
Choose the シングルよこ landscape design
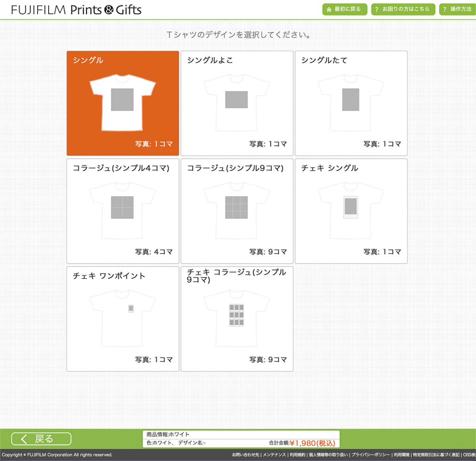237,103
